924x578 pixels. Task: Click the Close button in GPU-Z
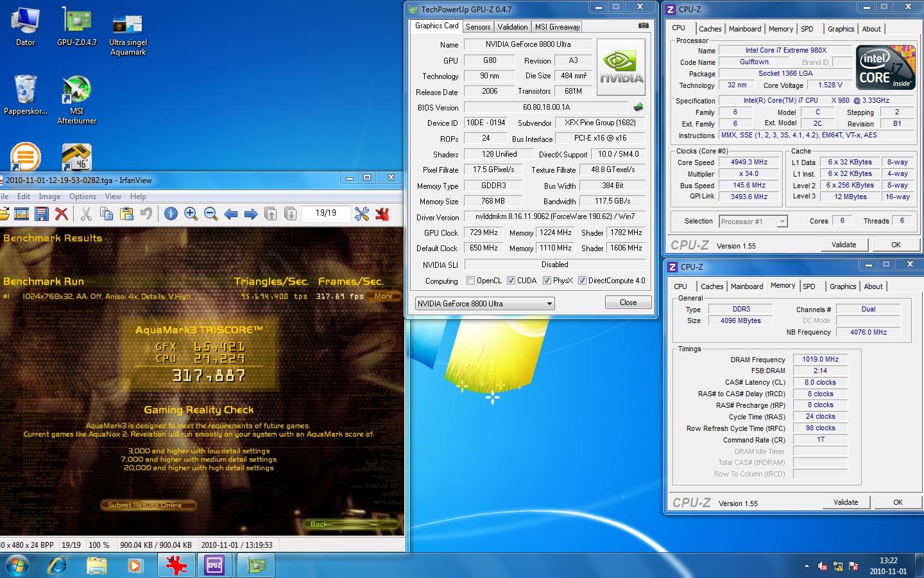point(628,302)
